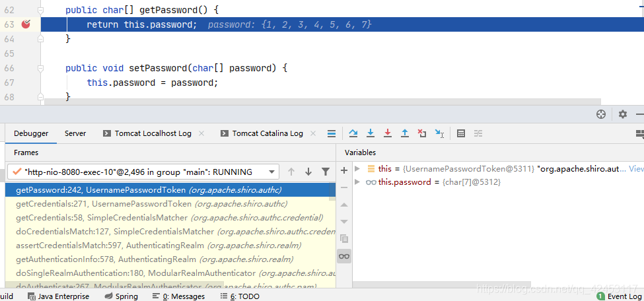This screenshot has width=644, height=301.
Task: Click the move watch down triangle
Action: point(344,222)
